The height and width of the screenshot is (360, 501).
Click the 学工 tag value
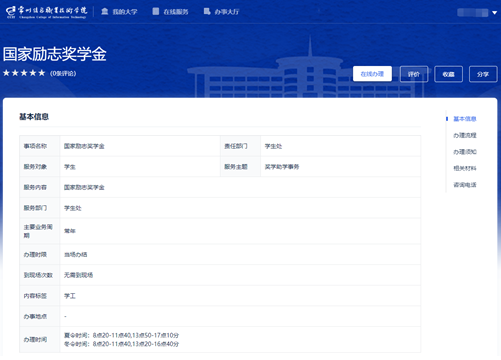(70, 296)
